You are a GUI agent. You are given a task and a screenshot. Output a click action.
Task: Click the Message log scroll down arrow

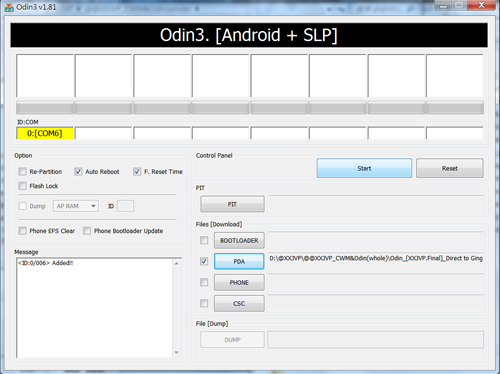(x=177, y=352)
